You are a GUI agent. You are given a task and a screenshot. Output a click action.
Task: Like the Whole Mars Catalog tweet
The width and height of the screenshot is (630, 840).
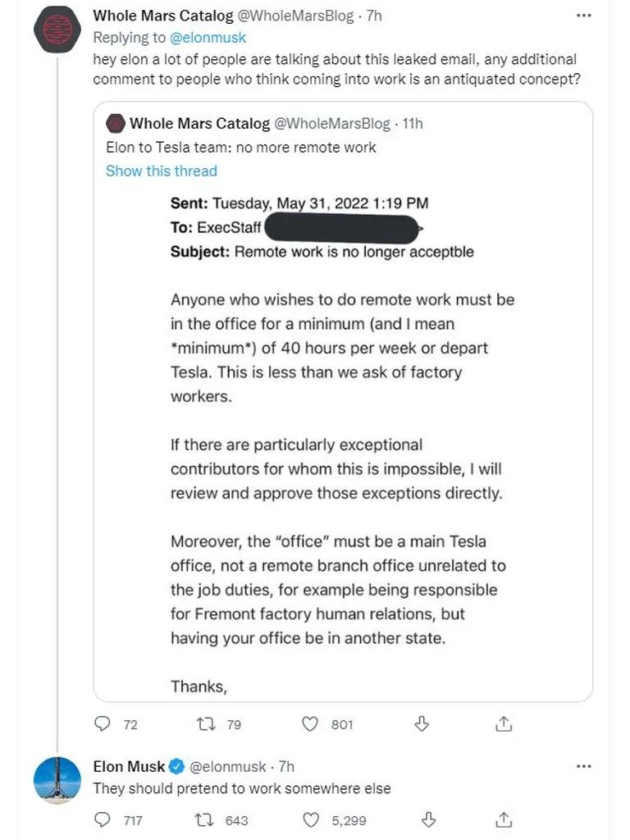pyautogui.click(x=310, y=724)
